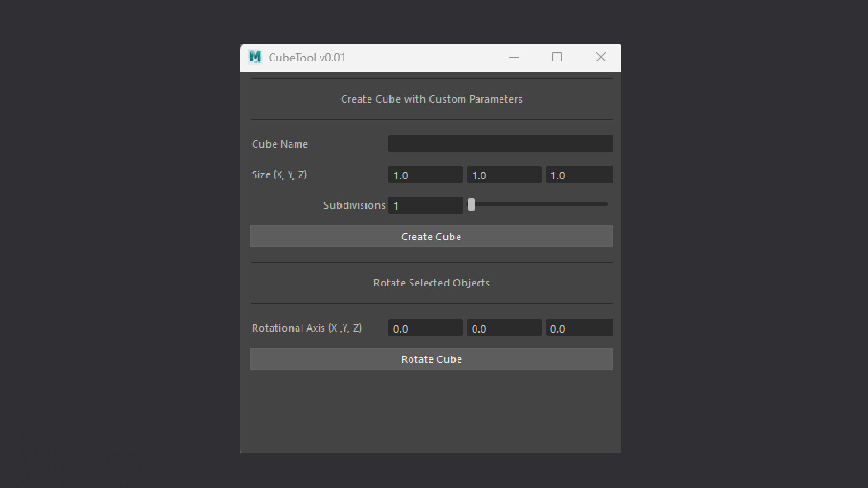Select the Size X value field showing 1.0
868x488 pixels.
[425, 175]
